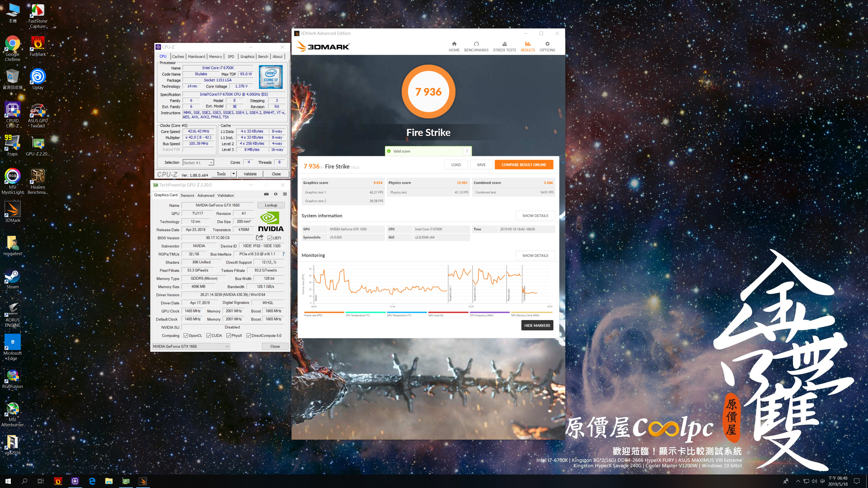Launch AORUS ENGINE desktop icon
The image size is (868, 488).
tap(12, 314)
